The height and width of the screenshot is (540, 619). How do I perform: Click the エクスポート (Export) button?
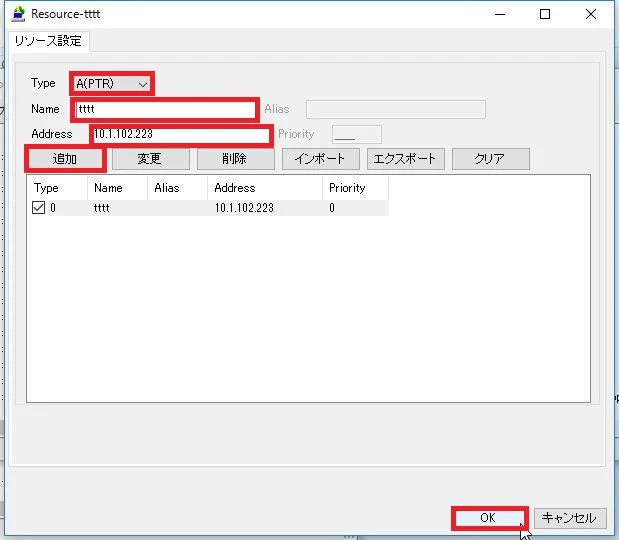pos(405,159)
